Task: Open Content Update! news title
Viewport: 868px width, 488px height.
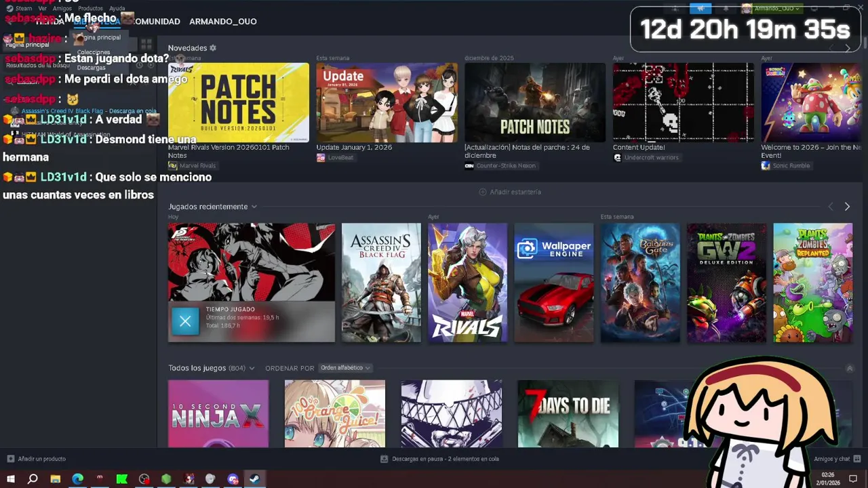Action: [x=639, y=147]
